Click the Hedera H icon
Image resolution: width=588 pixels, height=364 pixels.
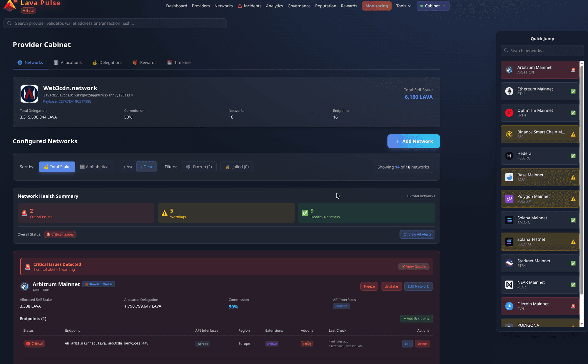point(509,156)
